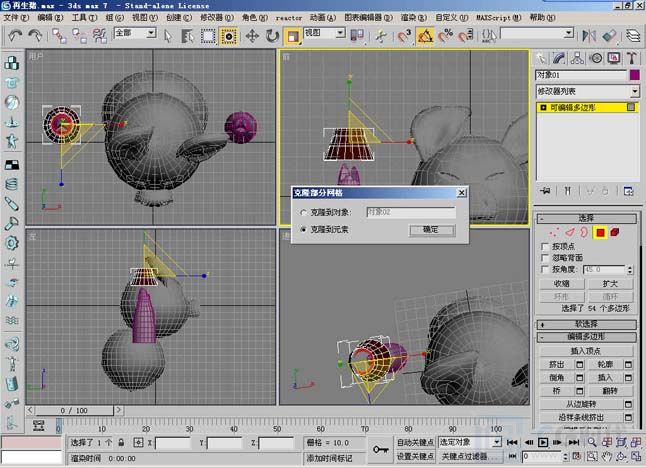Enable the 按顶点 checkbox
The width and height of the screenshot is (646, 468).
coord(545,246)
